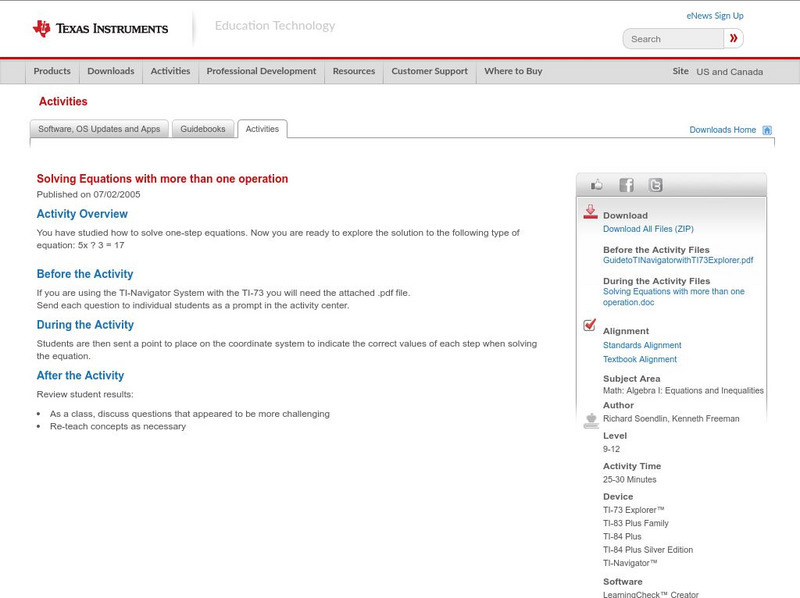Click the title Solving Equations with more than one operation

(x=162, y=179)
